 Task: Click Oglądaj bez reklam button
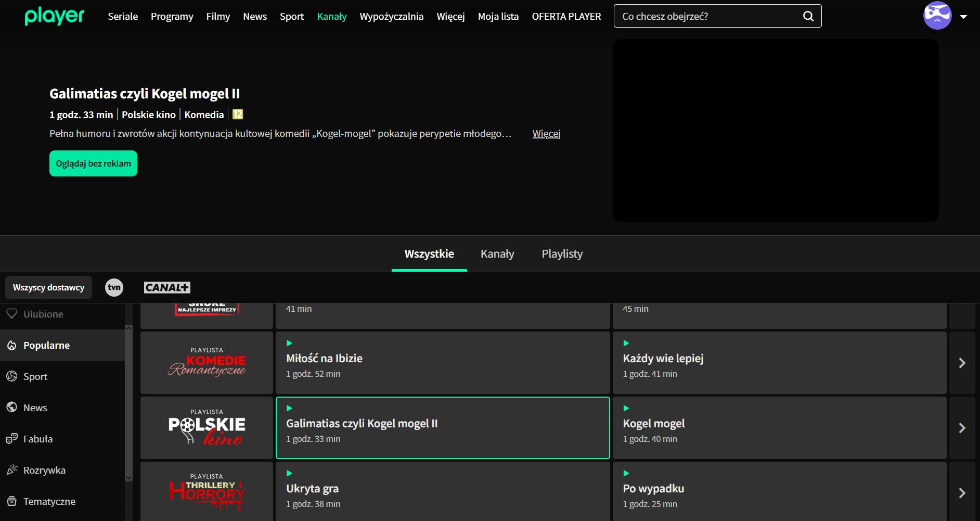[93, 163]
